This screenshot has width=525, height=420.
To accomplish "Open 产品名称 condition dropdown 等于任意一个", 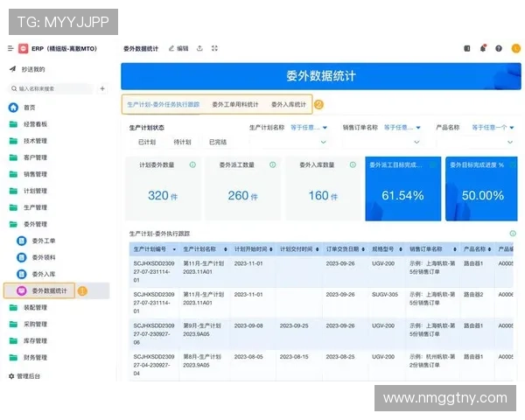I will point(493,128).
